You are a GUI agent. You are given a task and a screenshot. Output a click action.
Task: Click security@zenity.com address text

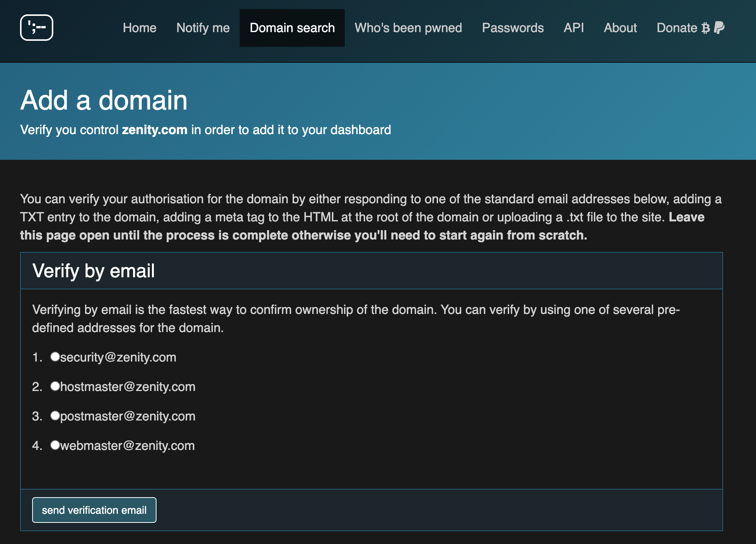coord(118,357)
